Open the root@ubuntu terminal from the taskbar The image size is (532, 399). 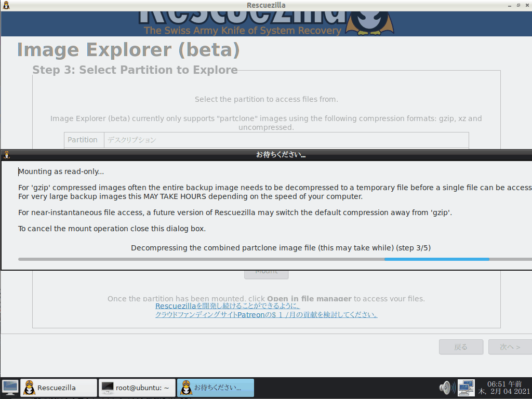click(137, 388)
